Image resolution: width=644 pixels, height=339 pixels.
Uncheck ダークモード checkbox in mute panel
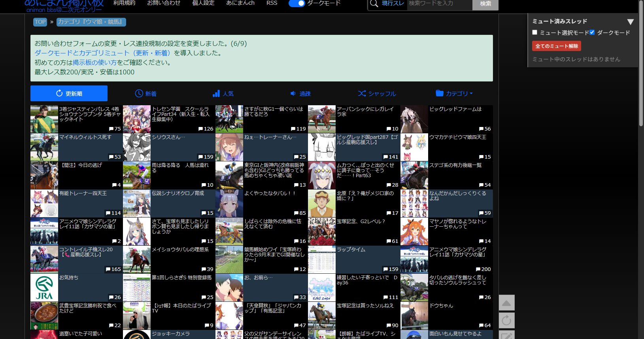click(x=592, y=32)
